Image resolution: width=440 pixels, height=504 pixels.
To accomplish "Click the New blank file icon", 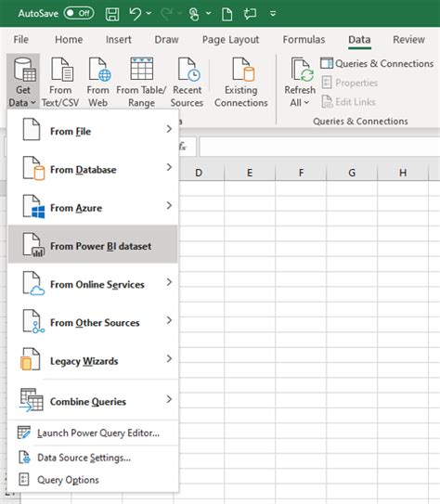I will click(x=227, y=14).
